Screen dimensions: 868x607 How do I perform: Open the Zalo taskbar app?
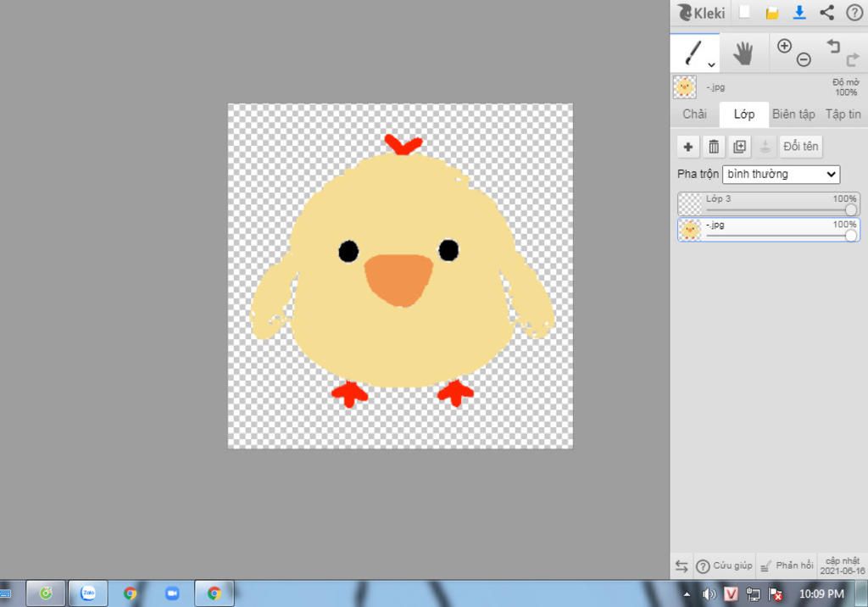coord(88,593)
